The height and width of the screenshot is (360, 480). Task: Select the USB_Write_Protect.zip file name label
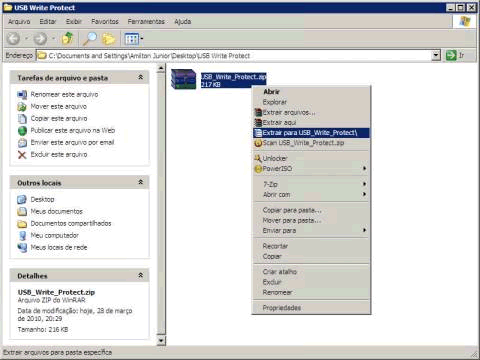(233, 77)
